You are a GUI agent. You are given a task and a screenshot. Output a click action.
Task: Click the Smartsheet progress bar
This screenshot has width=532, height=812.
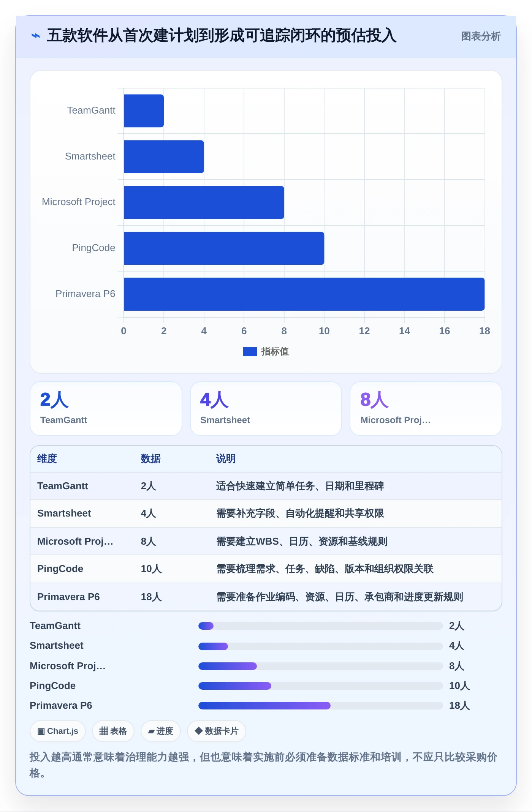pos(321,646)
